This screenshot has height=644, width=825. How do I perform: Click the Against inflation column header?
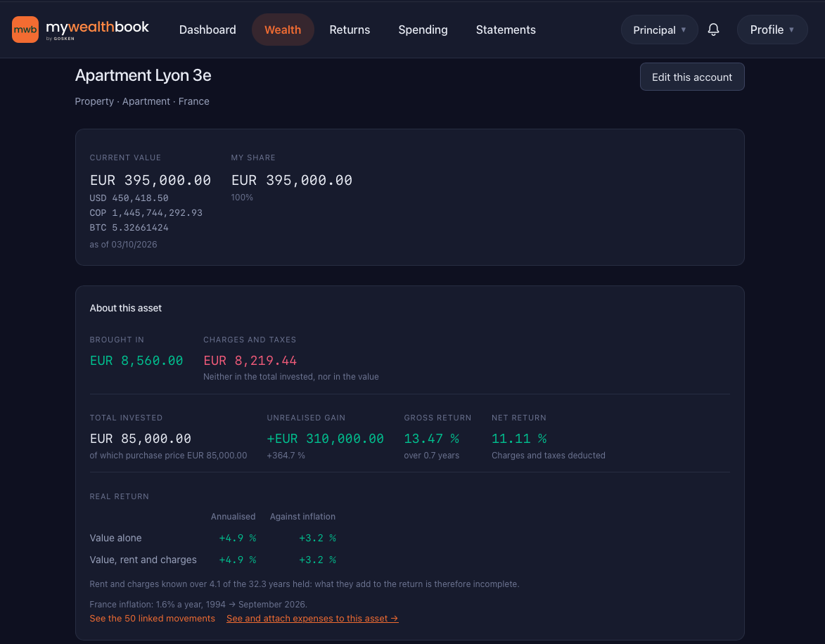[302, 517]
